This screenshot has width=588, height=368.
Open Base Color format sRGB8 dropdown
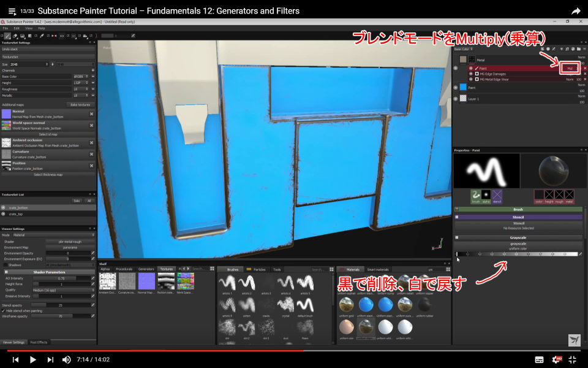pos(81,77)
